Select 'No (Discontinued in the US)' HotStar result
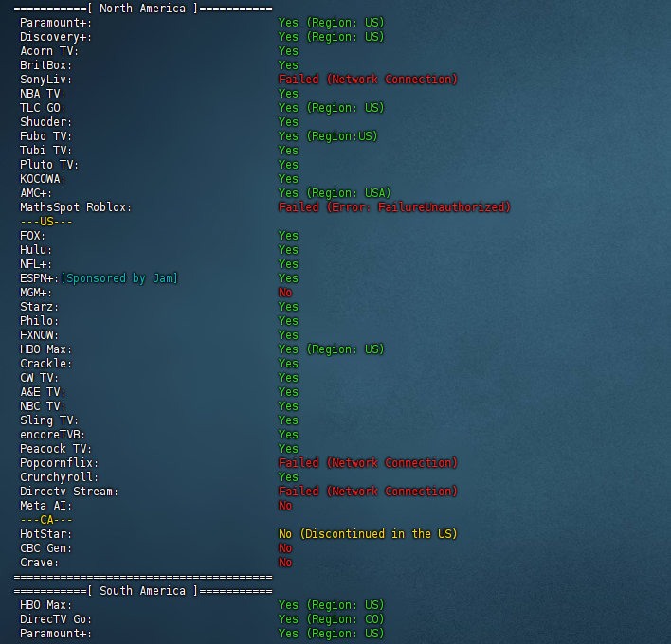The width and height of the screenshot is (671, 644). coord(368,534)
